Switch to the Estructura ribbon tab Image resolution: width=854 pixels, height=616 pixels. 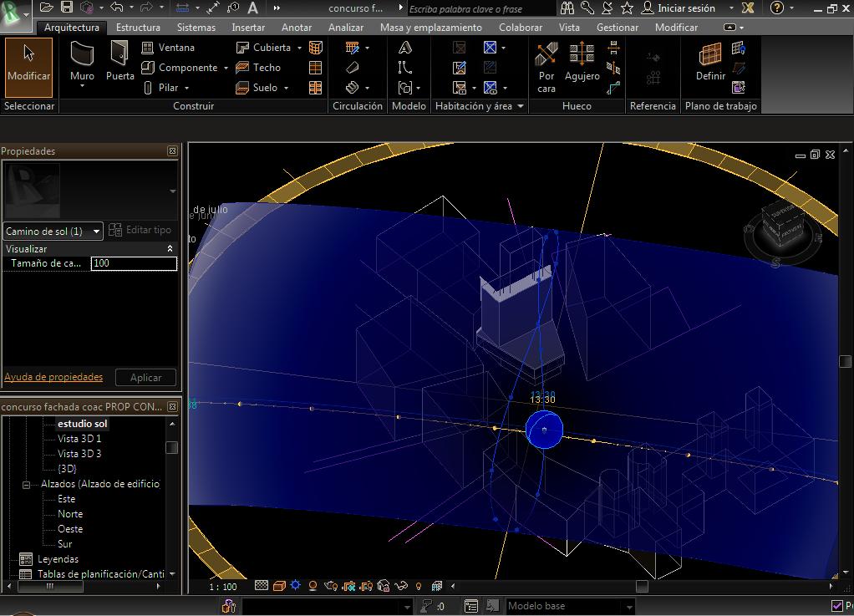click(138, 27)
